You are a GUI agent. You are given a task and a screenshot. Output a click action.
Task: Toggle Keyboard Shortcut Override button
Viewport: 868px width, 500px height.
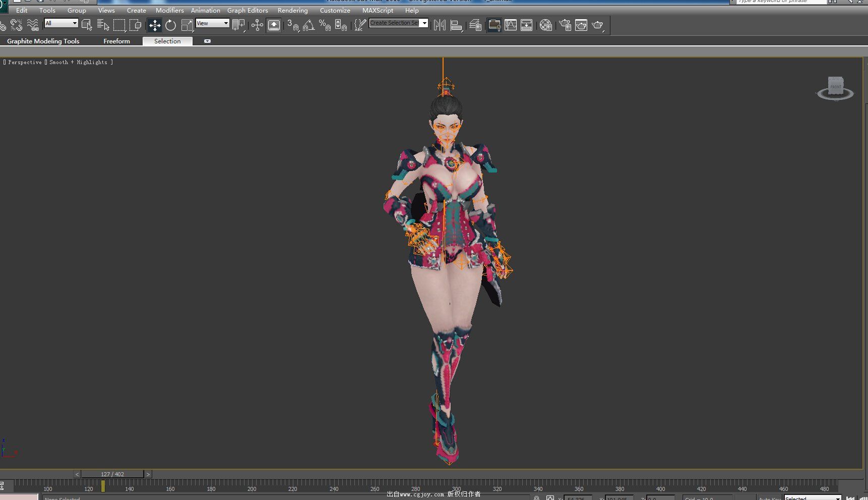point(274,25)
